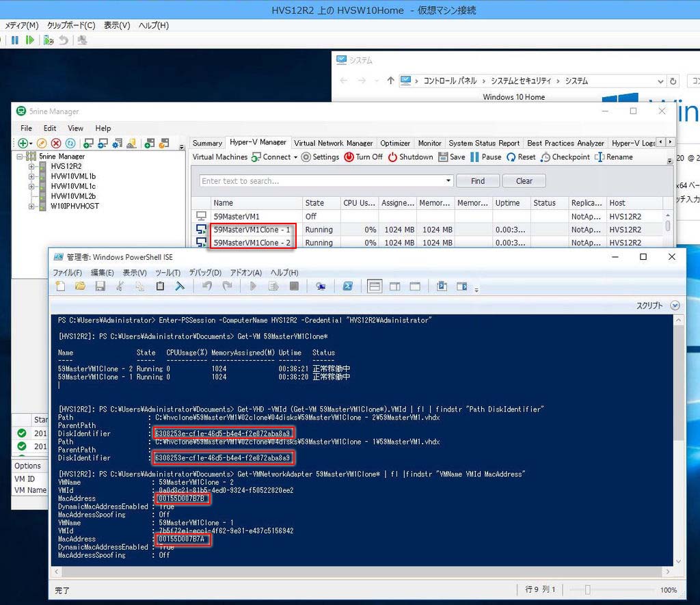Expand the W10IPHVHOST host node
The width and height of the screenshot is (700, 605).
(x=31, y=206)
